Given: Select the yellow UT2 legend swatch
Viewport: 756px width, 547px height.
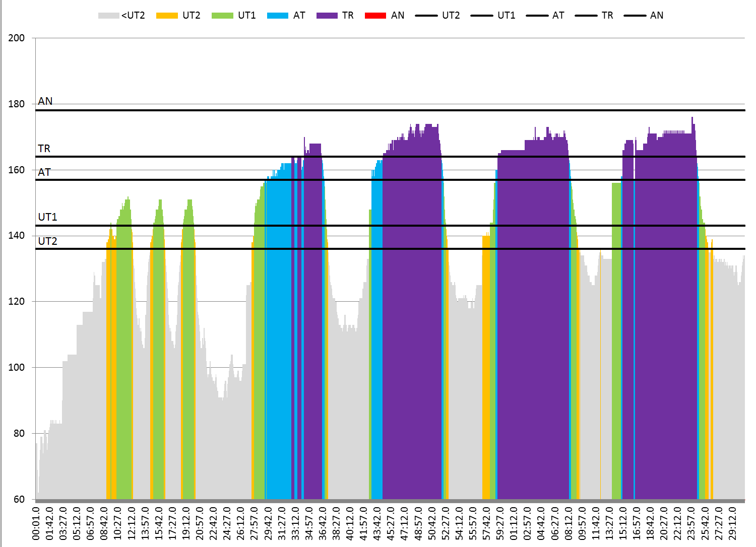Looking at the screenshot, I should coord(167,16).
